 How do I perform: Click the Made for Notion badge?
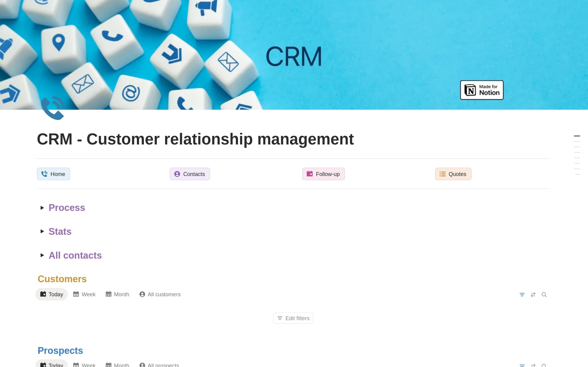click(x=481, y=90)
